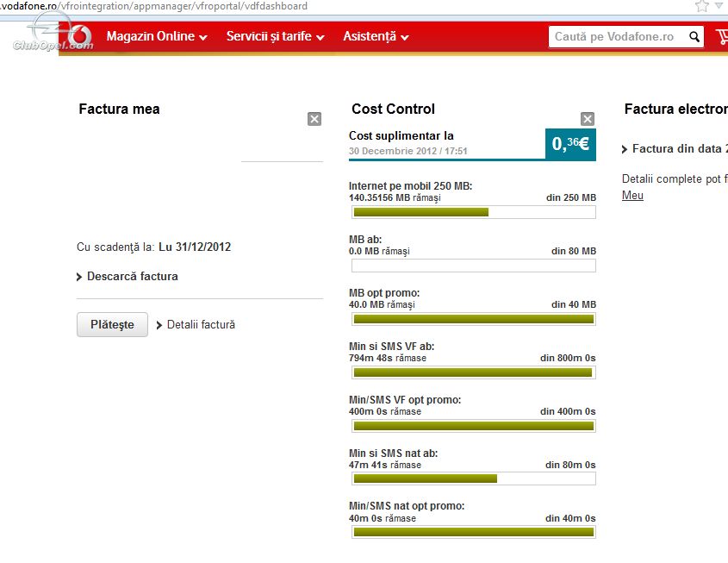Click the 40m 0s rămase value

[383, 518]
